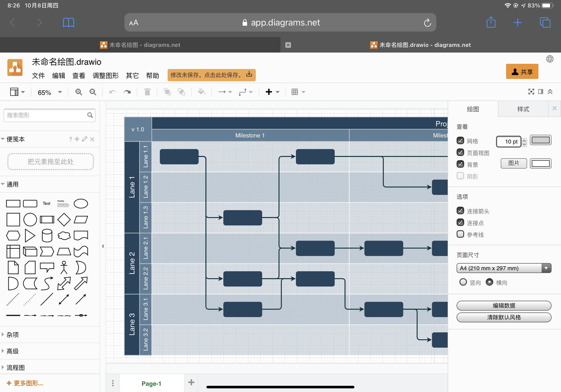Viewport: 561px width, 392px height.
Task: Click the grid color swatch
Action: [540, 140]
